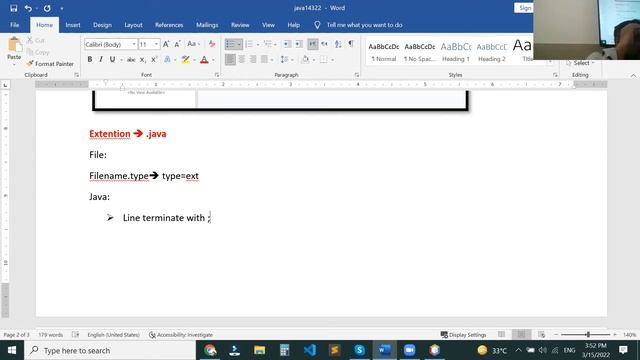Switch to the Design tab
This screenshot has width=640, height=360.
[x=102, y=25]
